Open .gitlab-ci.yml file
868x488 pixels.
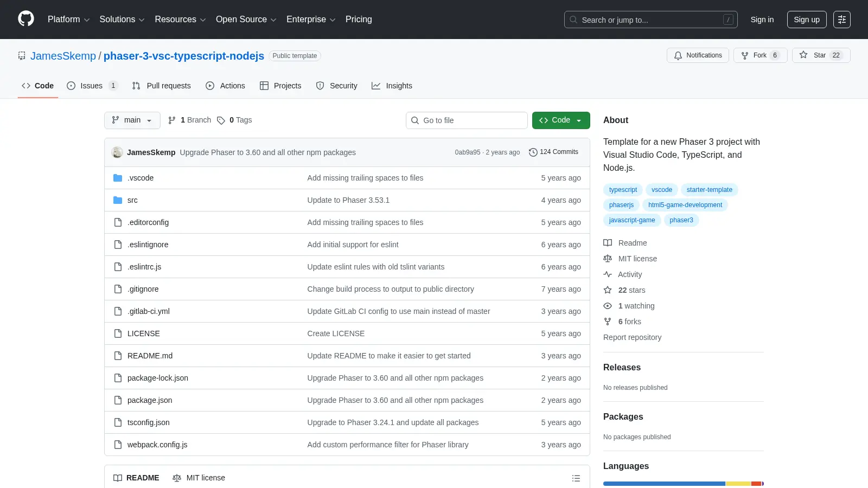pyautogui.click(x=149, y=311)
